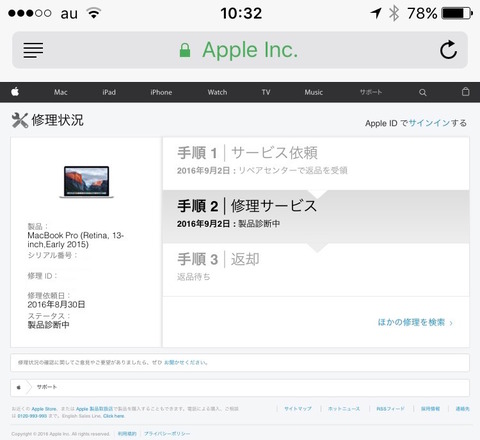The width and height of the screenshot is (480, 440).
Task: Click ほかの修理を検索 link
Action: pos(411,322)
